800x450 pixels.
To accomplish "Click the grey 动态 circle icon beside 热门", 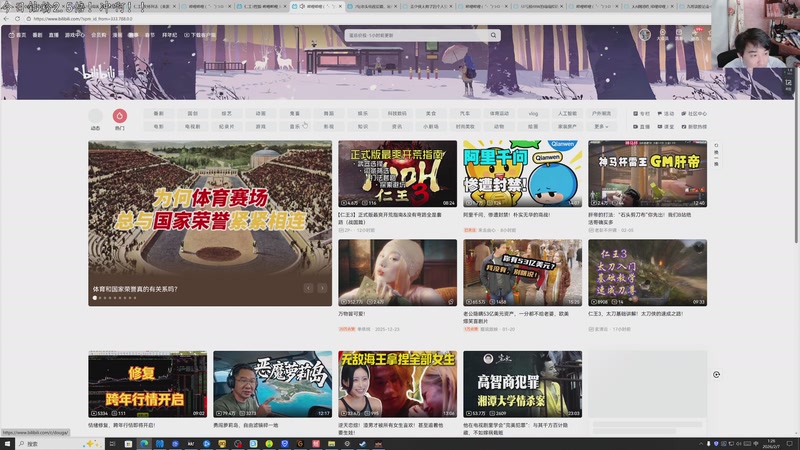I will [x=95, y=116].
